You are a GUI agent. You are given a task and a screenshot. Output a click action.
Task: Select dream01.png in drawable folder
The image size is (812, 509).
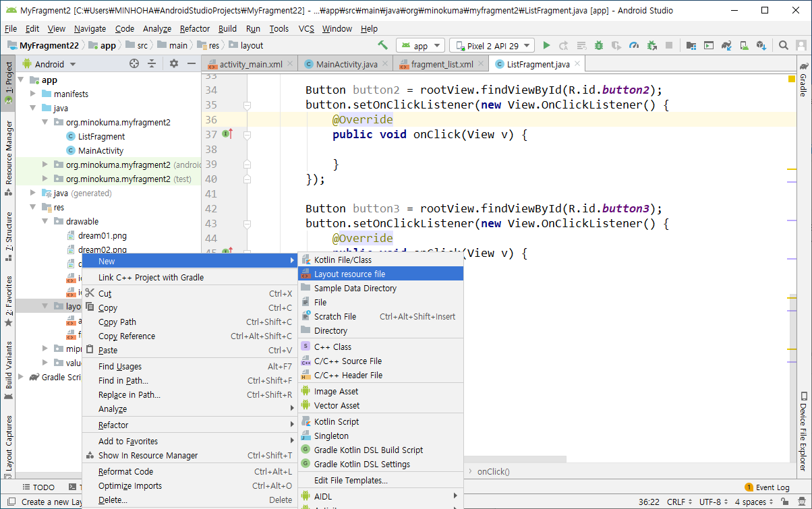tap(102, 235)
